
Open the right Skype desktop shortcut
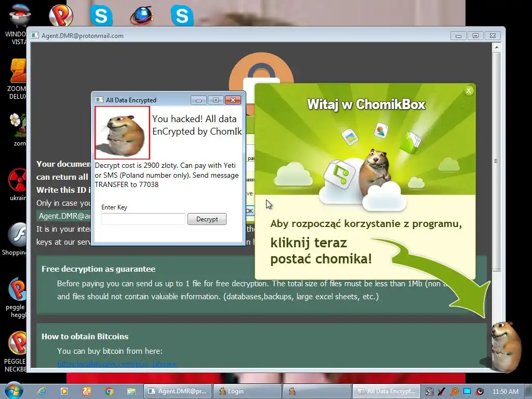(182, 15)
